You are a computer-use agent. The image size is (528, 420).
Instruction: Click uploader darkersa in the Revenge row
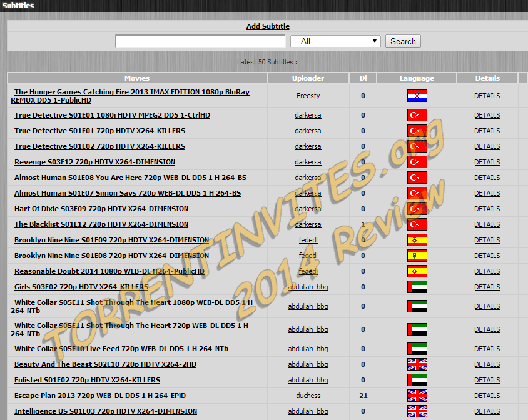[308, 162]
